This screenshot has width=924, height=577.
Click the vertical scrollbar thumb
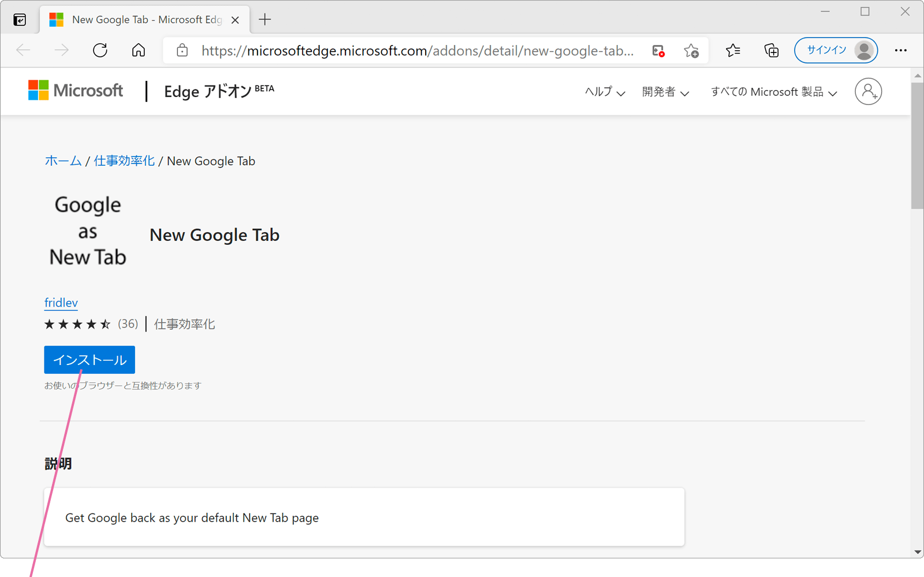click(918, 146)
